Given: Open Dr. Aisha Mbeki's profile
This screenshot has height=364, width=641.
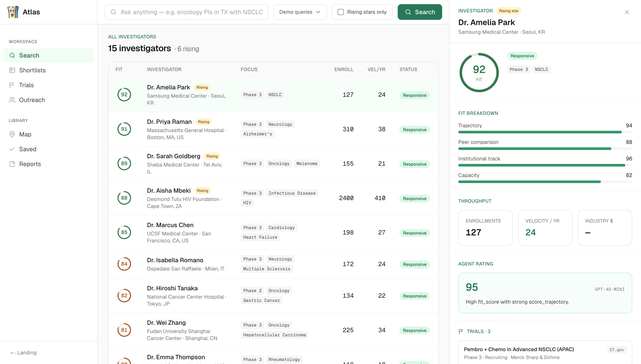Looking at the screenshot, I should pos(273,198).
